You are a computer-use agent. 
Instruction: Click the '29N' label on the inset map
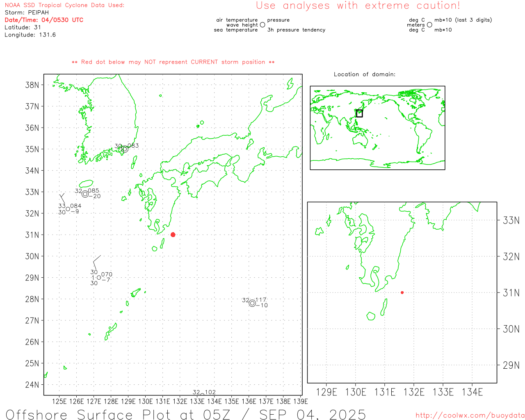click(x=511, y=365)
